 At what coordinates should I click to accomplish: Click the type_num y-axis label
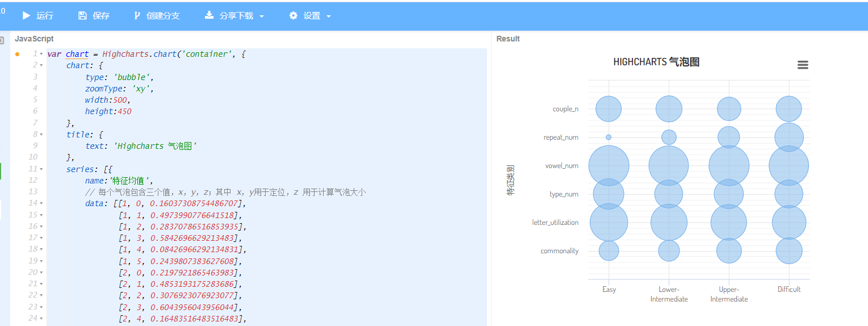564,194
